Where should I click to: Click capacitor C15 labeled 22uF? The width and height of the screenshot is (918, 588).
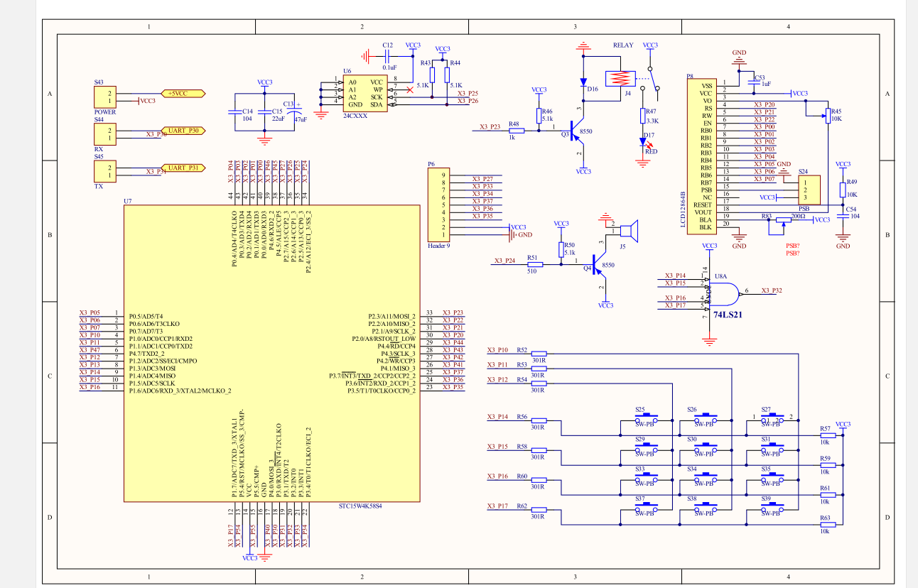(265, 112)
